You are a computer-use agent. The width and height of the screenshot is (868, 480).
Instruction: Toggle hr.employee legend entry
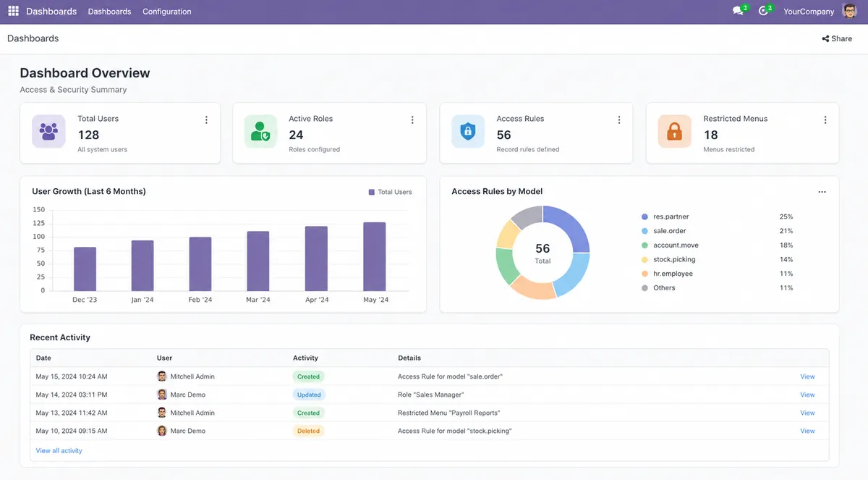point(667,274)
